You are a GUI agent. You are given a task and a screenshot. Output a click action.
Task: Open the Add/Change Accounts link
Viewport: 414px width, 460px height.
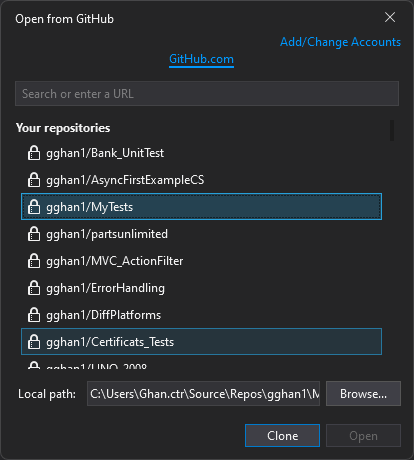tap(340, 42)
